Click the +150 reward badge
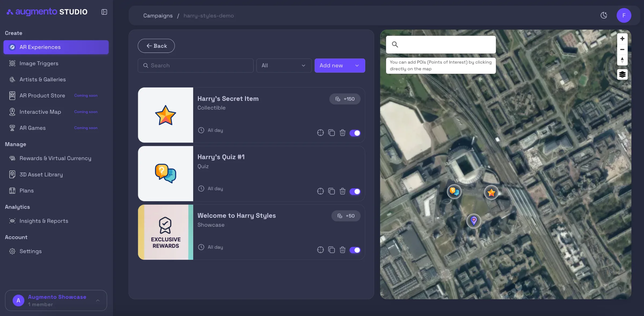This screenshot has width=644, height=316. (345, 99)
